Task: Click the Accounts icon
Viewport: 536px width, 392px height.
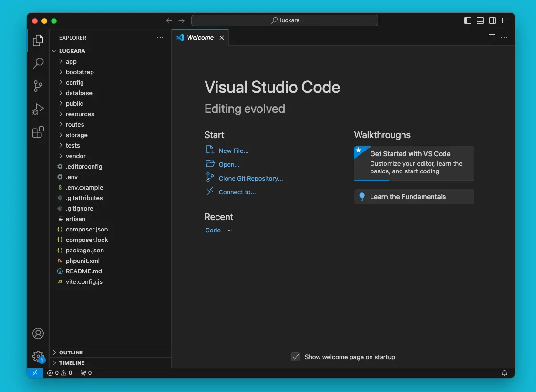Action: 38,333
